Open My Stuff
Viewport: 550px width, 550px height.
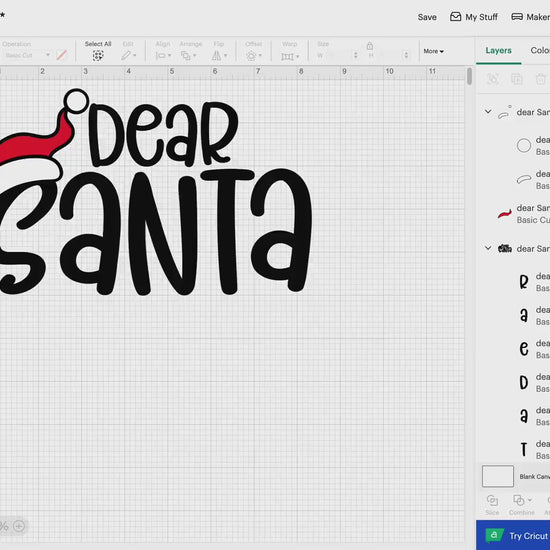click(474, 17)
